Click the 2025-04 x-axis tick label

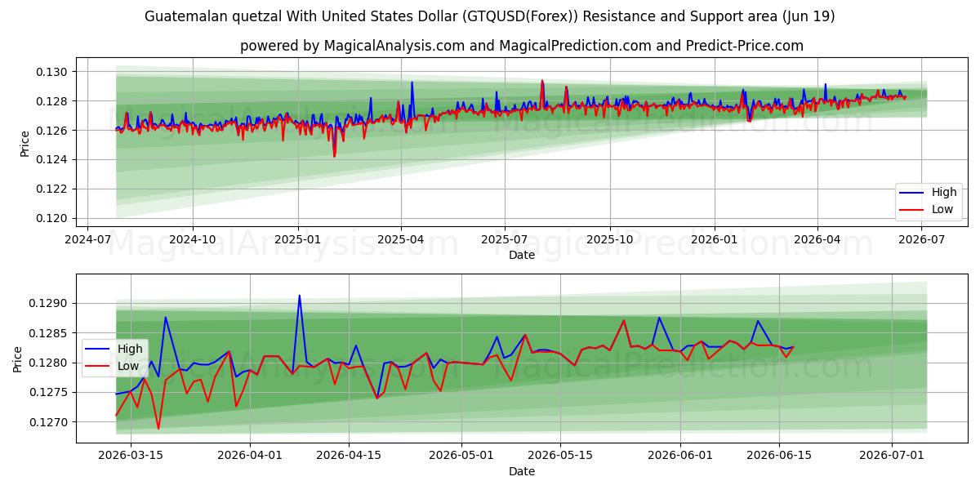(401, 240)
